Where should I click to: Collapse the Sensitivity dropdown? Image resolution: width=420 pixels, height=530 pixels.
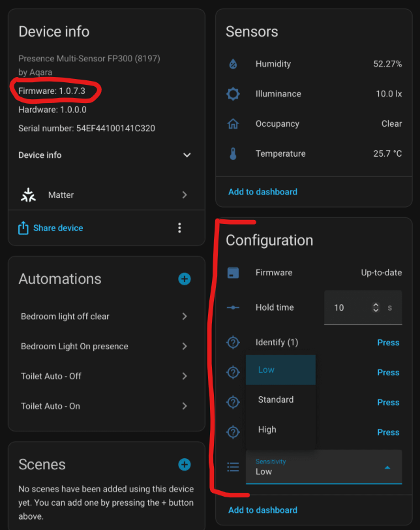387,467
